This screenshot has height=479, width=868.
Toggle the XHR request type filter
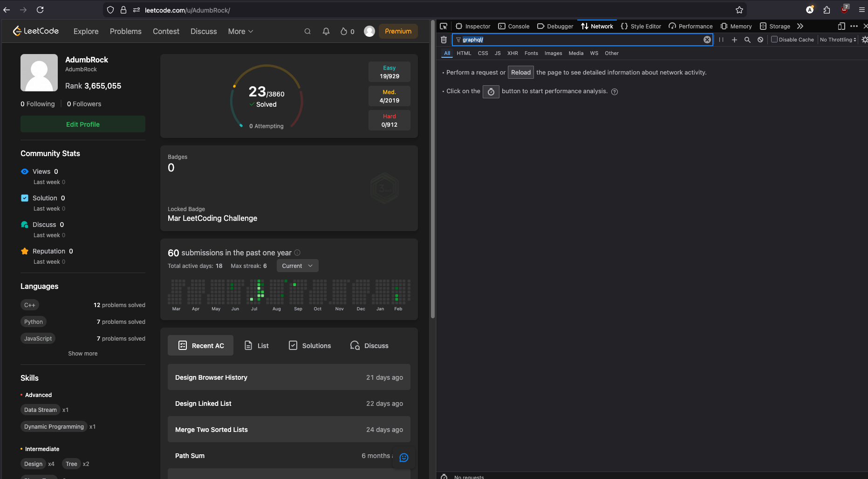pos(513,53)
